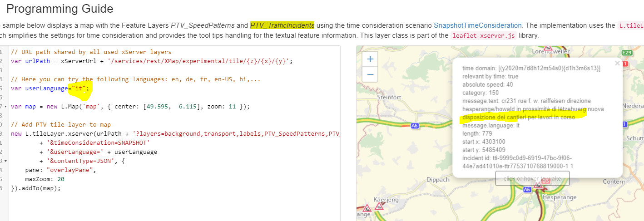Click the A6 shield left of Hesperange
The image size is (644, 221).
527,190
